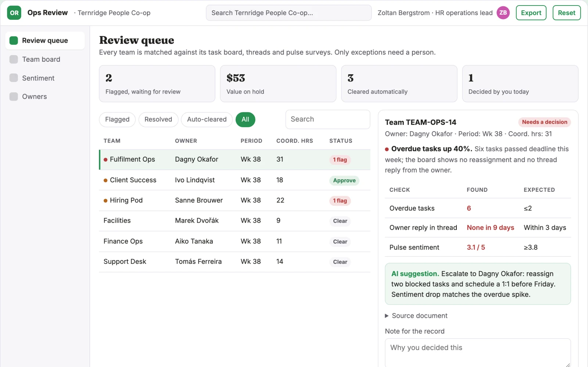The image size is (588, 367).
Task: Open Sentiment in the sidebar
Action: 45,78
